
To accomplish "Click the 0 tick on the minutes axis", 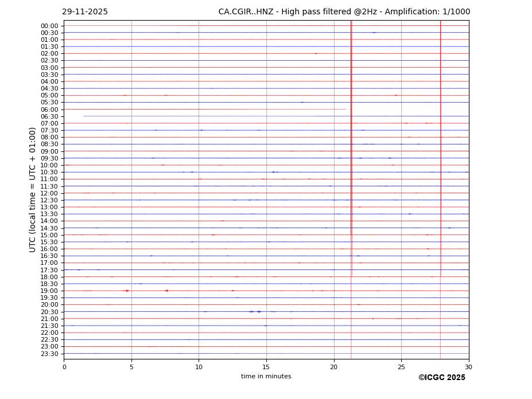I will (x=64, y=367).
